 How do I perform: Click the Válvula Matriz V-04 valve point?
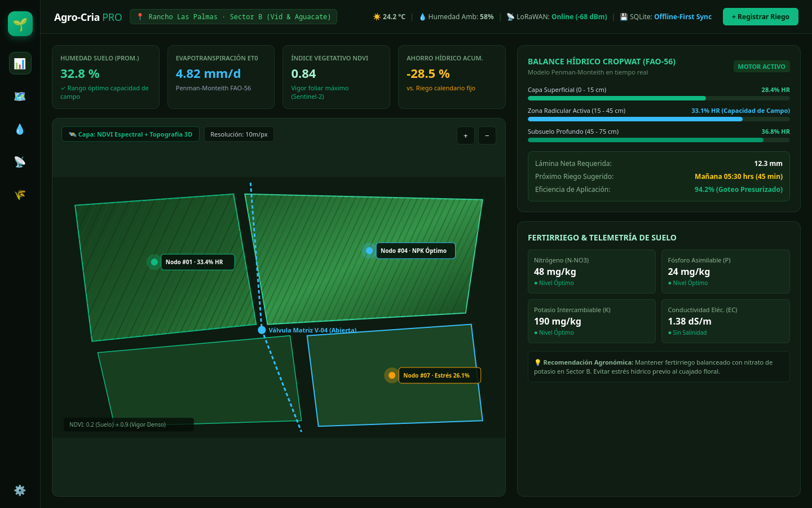pyautogui.click(x=262, y=330)
